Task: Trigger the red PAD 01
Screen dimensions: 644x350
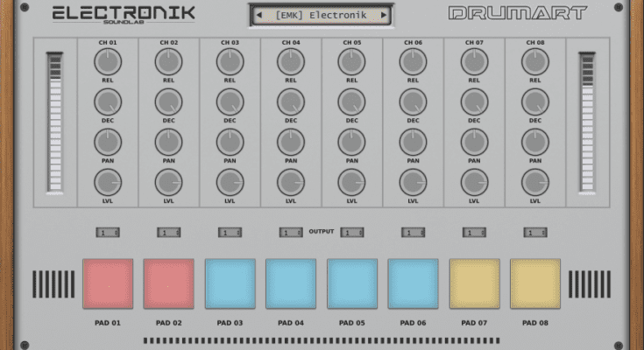Action: tap(108, 283)
